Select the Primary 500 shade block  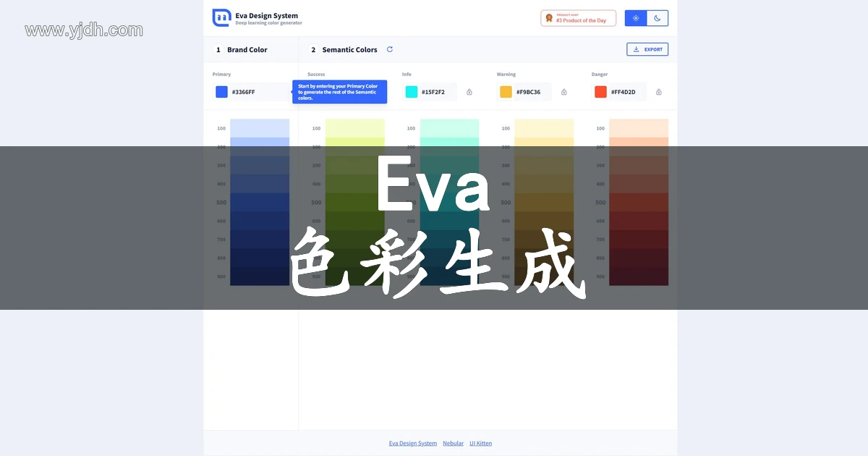coord(260,202)
